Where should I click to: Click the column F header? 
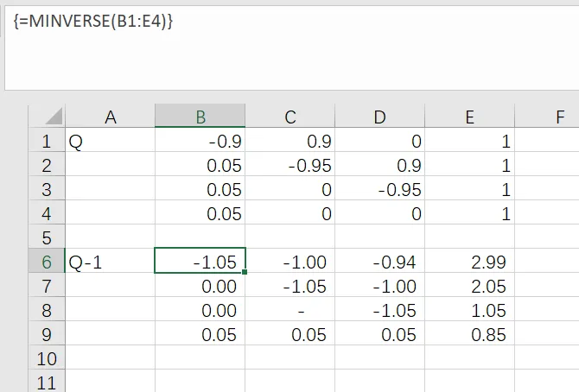point(548,117)
